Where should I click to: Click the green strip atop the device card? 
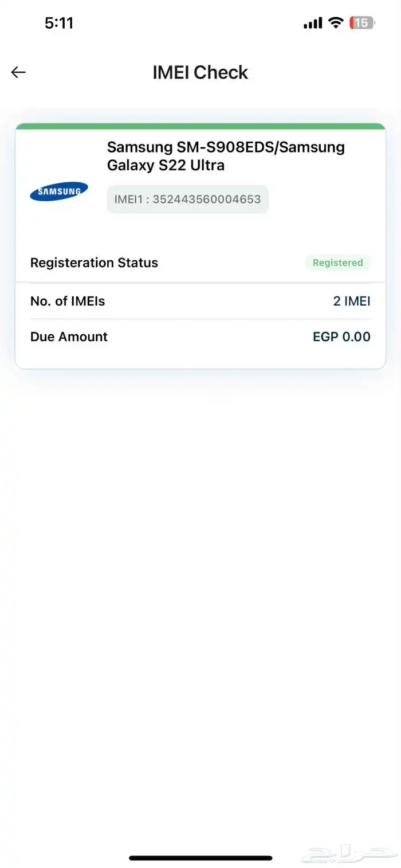pos(200,126)
